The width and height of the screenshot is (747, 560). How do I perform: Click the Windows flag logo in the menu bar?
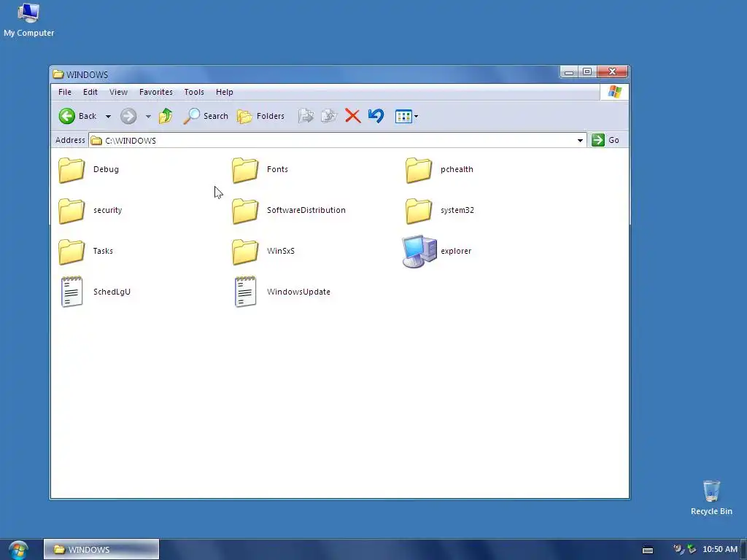(x=614, y=92)
